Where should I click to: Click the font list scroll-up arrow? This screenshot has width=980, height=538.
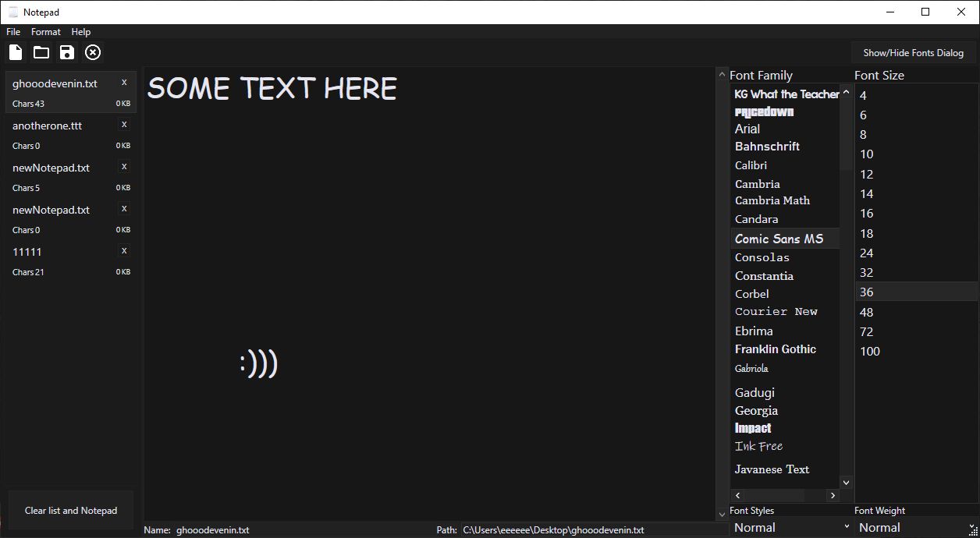[846, 92]
